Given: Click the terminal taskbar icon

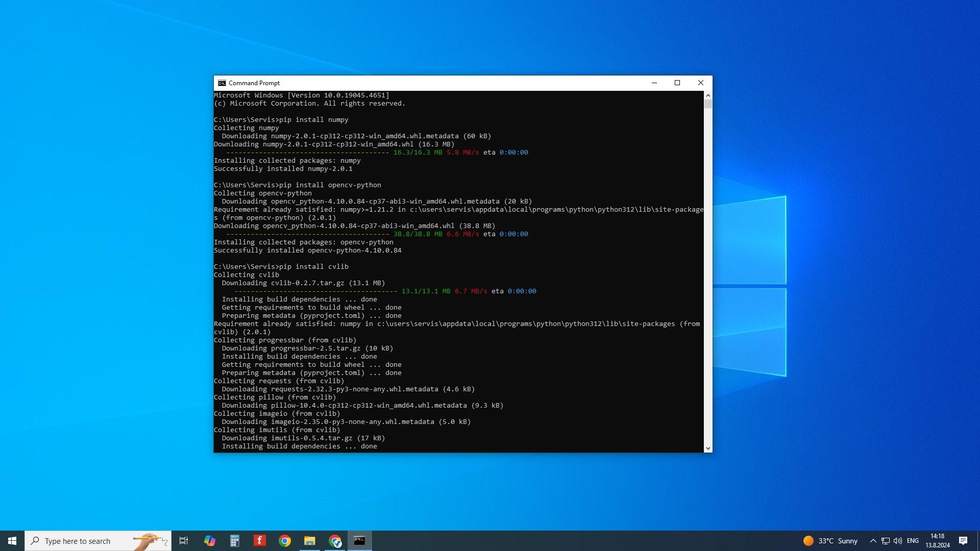Looking at the screenshot, I should click(x=359, y=540).
